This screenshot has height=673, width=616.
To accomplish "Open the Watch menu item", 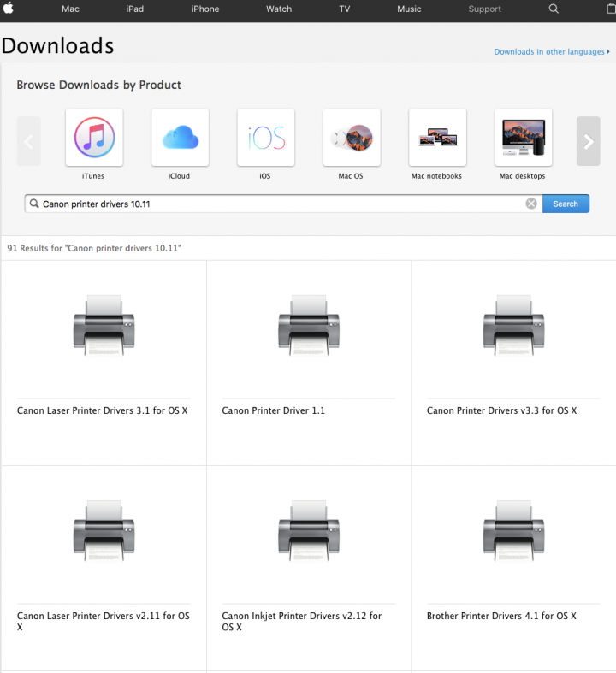I will click(279, 9).
